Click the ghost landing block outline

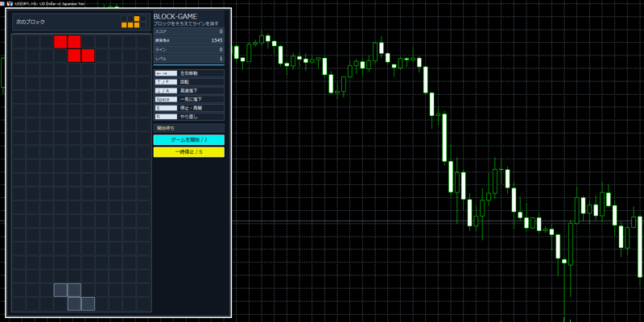(74, 297)
